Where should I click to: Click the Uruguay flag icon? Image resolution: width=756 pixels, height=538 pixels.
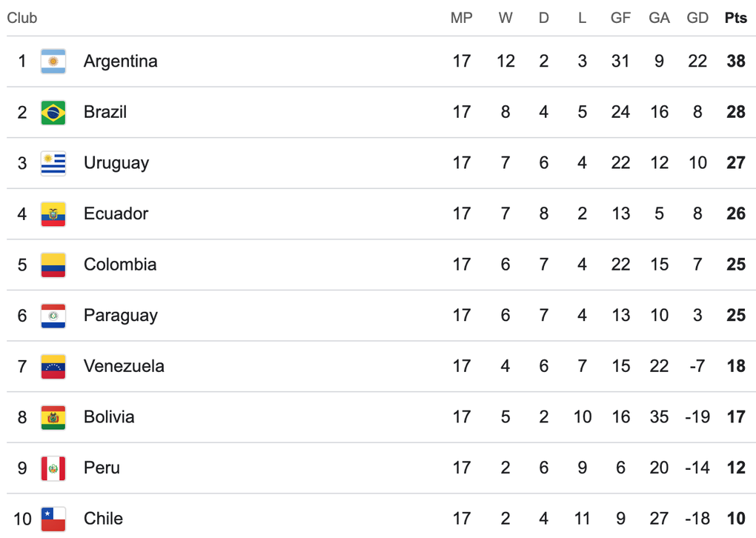(53, 163)
